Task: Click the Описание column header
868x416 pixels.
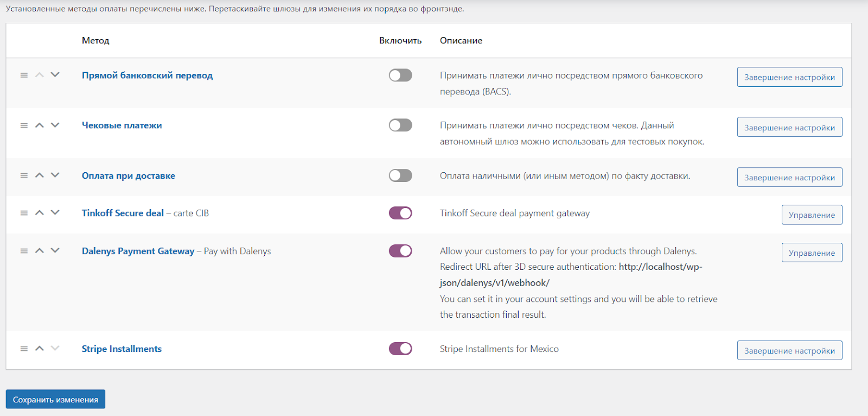Action: [x=461, y=41]
